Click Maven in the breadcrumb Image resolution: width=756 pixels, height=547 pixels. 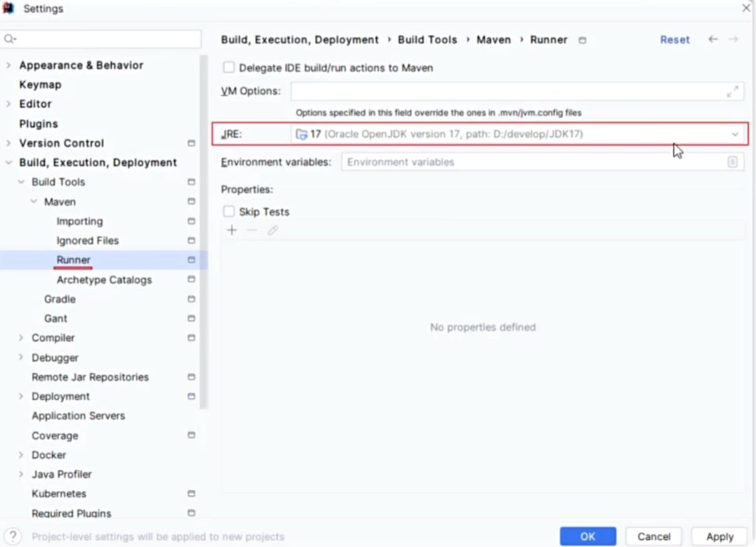point(494,39)
